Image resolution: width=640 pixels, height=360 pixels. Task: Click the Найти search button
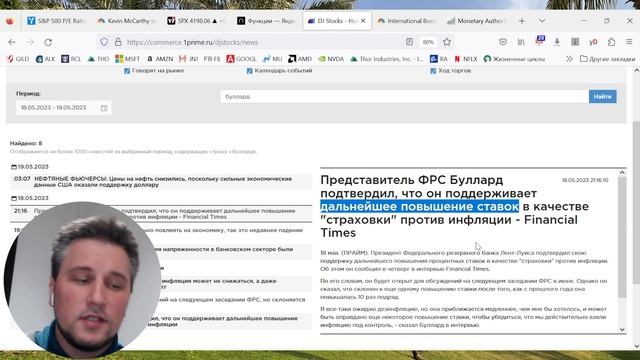(602, 97)
